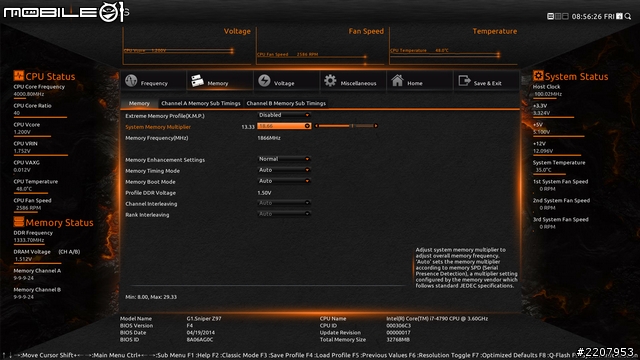Click the 1866MHz frequency value
Viewport: 640px width, 360px height.
(x=269, y=138)
